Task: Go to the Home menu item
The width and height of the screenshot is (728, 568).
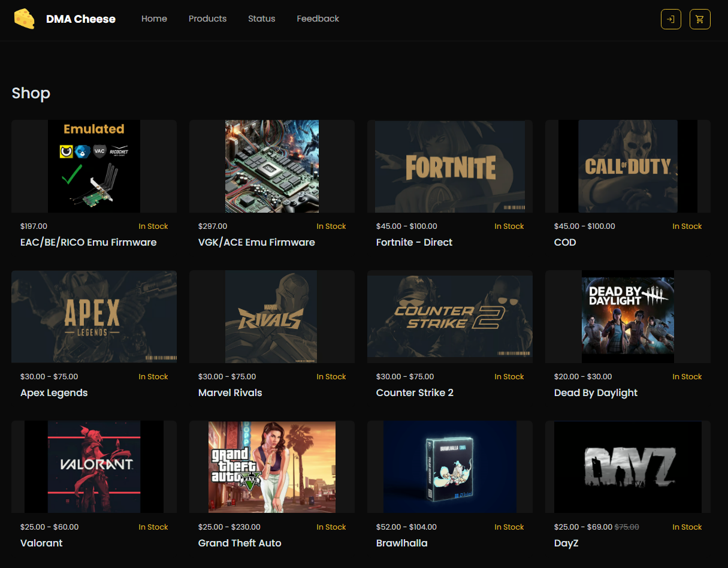Action: [154, 19]
